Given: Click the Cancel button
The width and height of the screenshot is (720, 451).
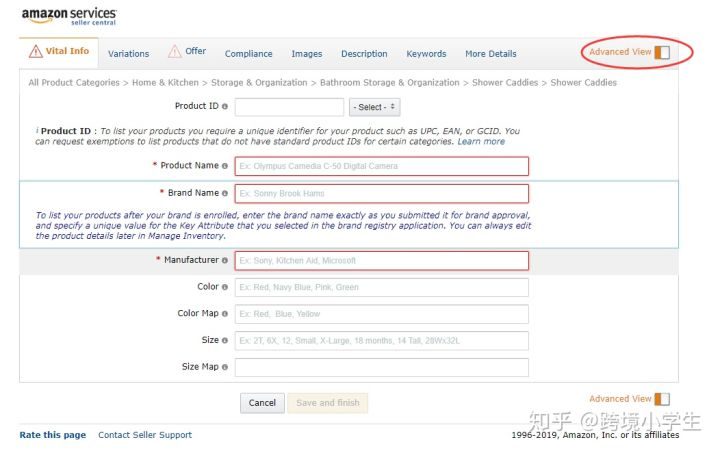Looking at the screenshot, I should click(262, 403).
